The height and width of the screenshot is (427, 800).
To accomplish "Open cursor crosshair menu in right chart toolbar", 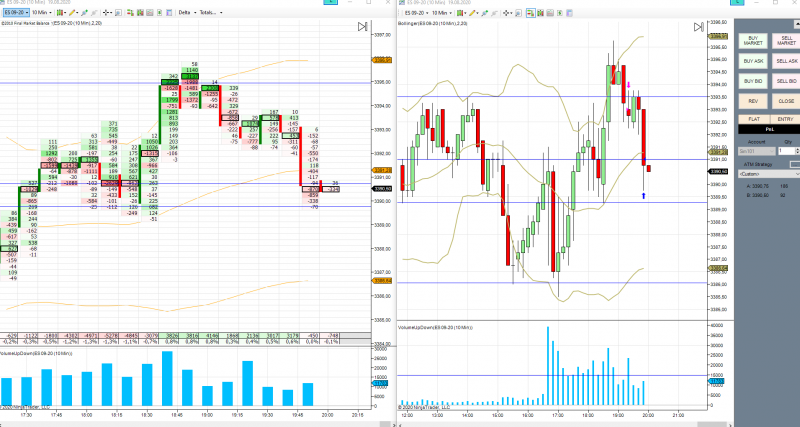I will (508, 13).
